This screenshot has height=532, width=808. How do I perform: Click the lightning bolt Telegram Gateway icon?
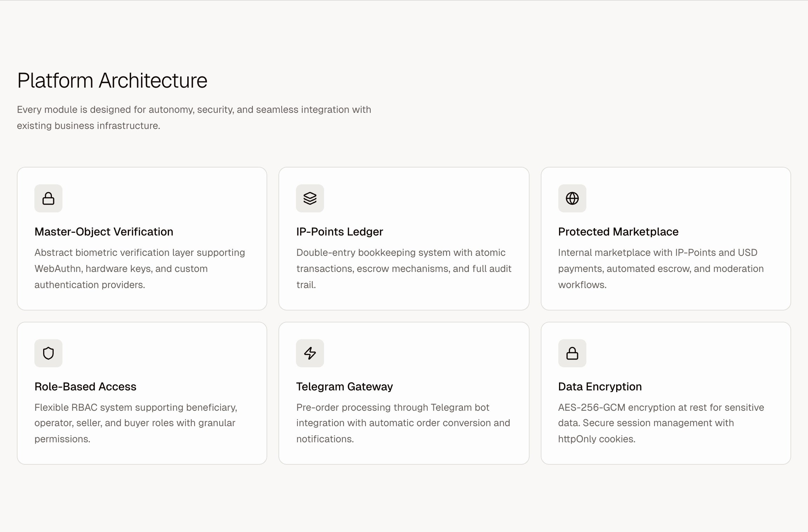click(310, 353)
